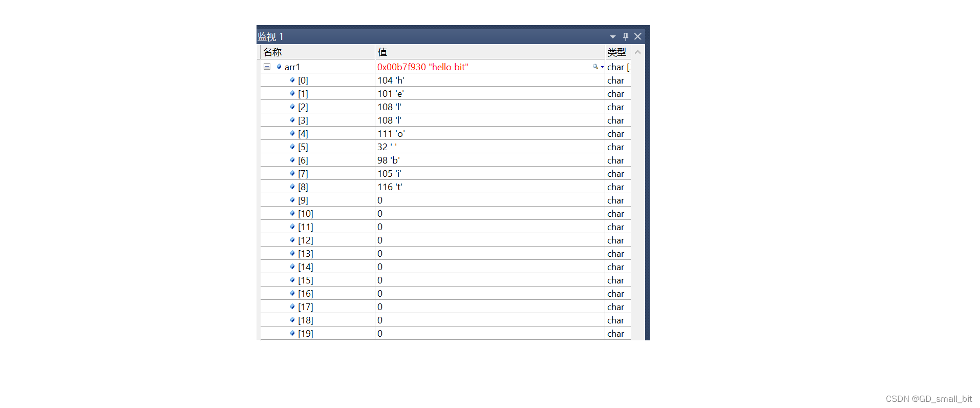Click the 类型 column header
This screenshot has height=408, width=980.
point(617,52)
